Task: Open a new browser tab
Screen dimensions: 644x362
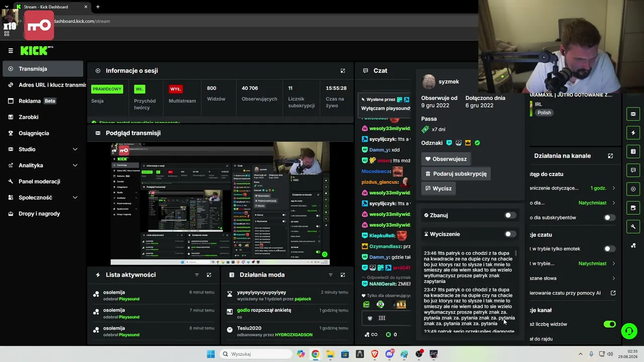Action: pos(98,7)
